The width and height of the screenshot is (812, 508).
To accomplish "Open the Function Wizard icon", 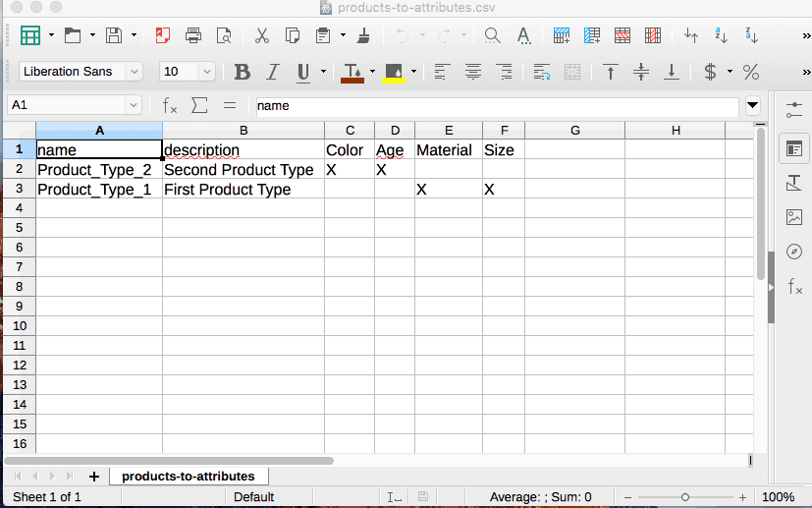I will [170, 105].
